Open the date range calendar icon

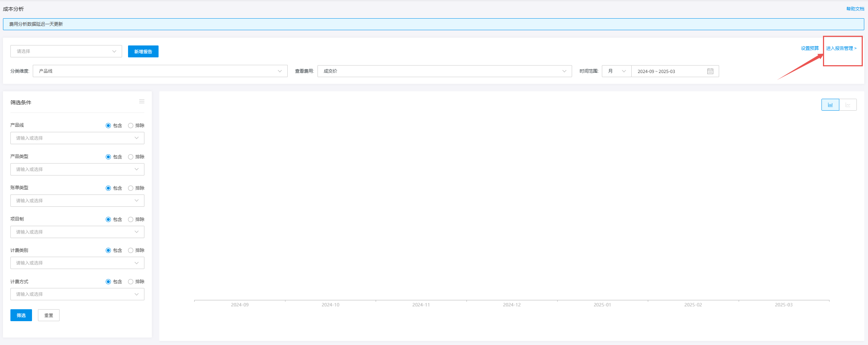pyautogui.click(x=710, y=71)
